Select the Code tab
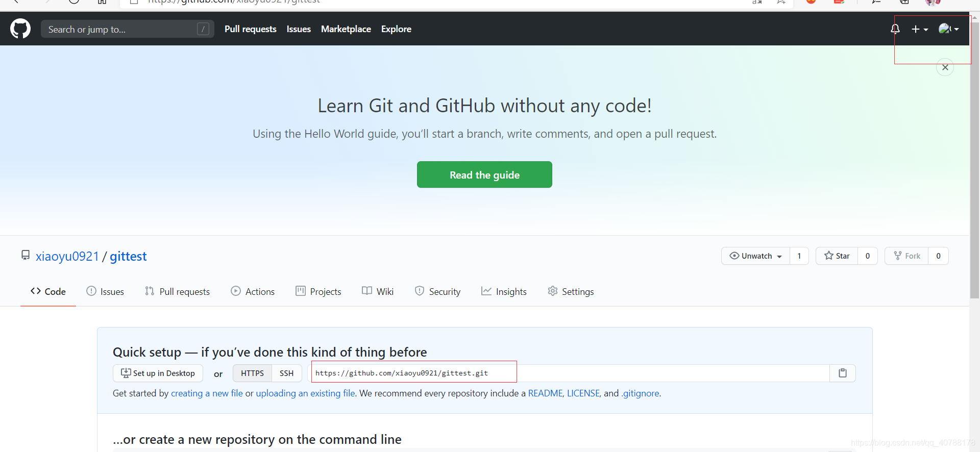The width and height of the screenshot is (980, 452). [48, 291]
